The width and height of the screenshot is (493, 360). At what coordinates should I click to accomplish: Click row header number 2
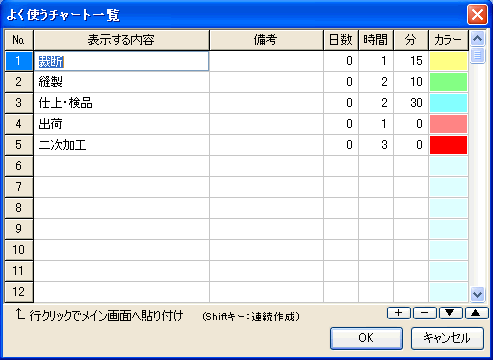[x=19, y=82]
